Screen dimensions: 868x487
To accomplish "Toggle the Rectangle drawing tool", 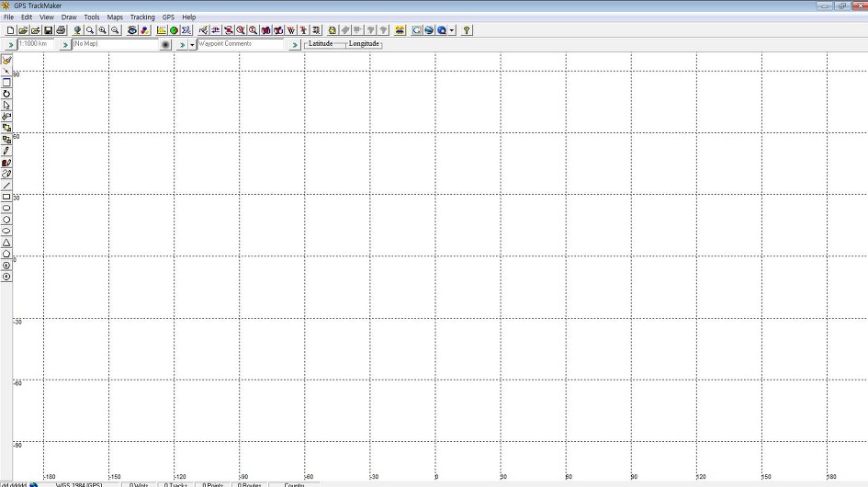I will point(6,197).
